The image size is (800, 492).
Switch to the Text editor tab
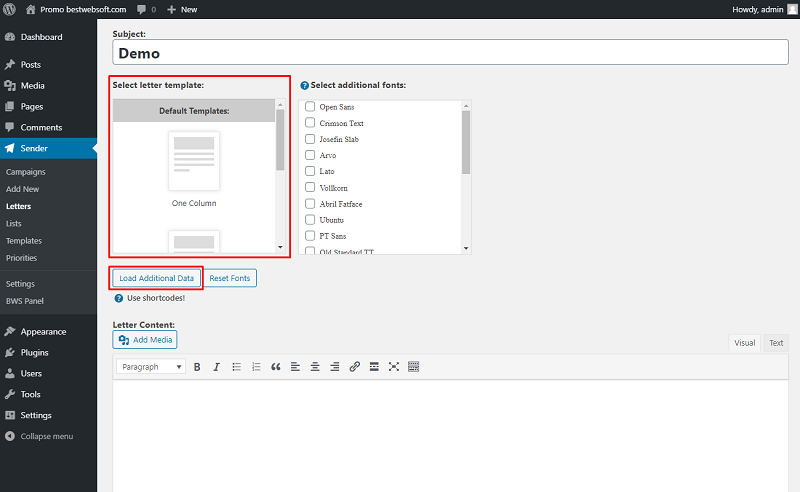pyautogui.click(x=776, y=343)
